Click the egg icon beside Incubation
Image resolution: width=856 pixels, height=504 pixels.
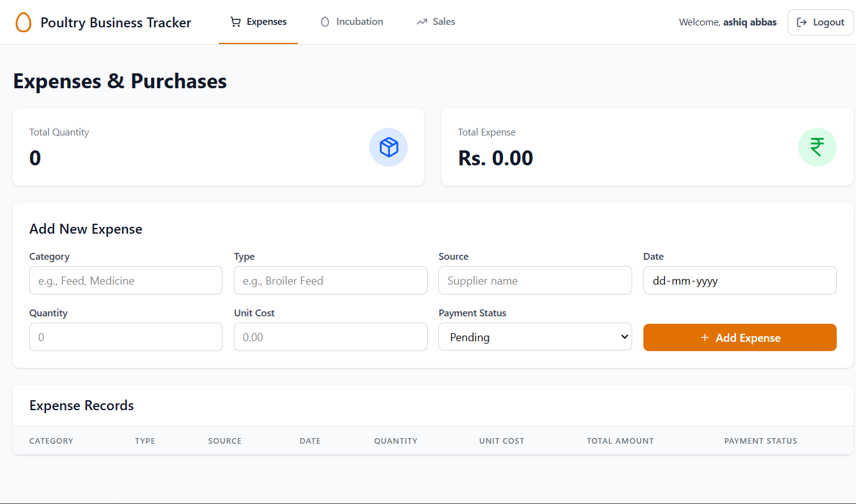(x=324, y=22)
